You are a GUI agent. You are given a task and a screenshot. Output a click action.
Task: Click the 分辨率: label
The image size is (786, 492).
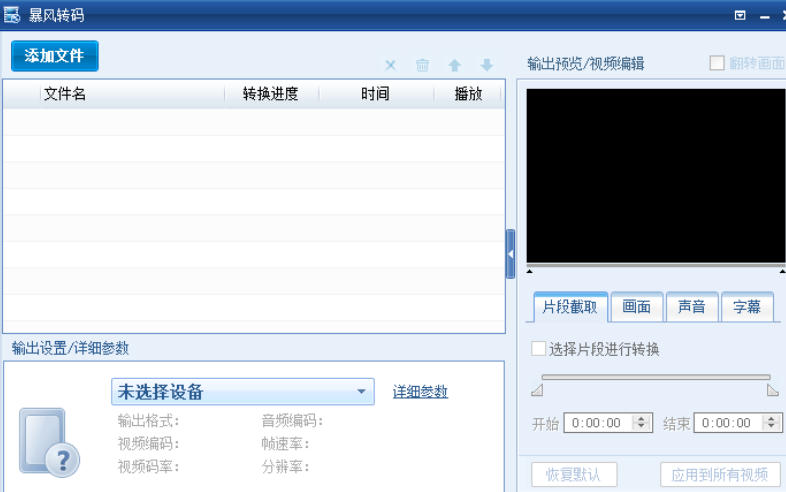tap(285, 466)
